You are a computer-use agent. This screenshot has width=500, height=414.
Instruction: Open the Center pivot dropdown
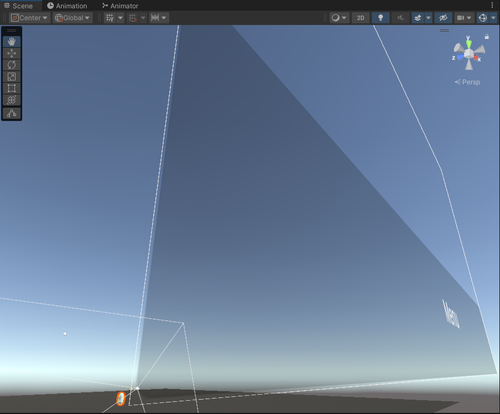pos(30,18)
